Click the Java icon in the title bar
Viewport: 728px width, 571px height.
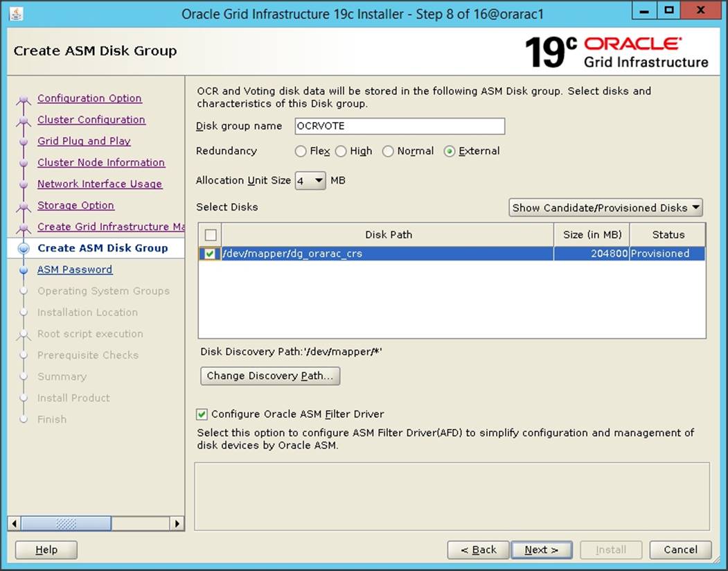point(16,14)
